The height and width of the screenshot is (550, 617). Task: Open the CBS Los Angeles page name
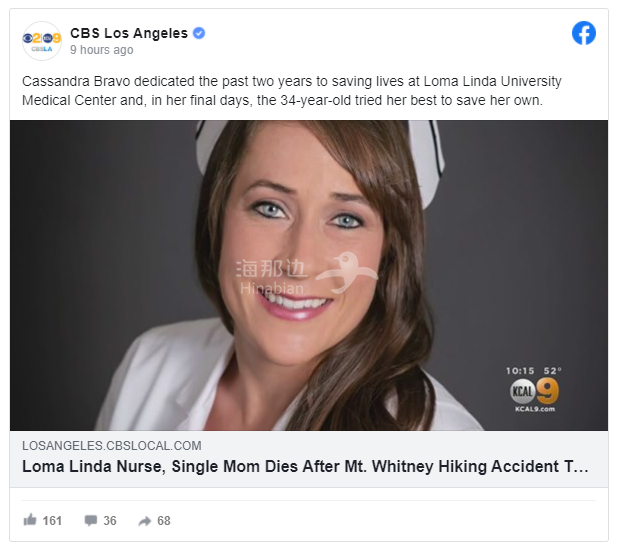click(x=129, y=33)
